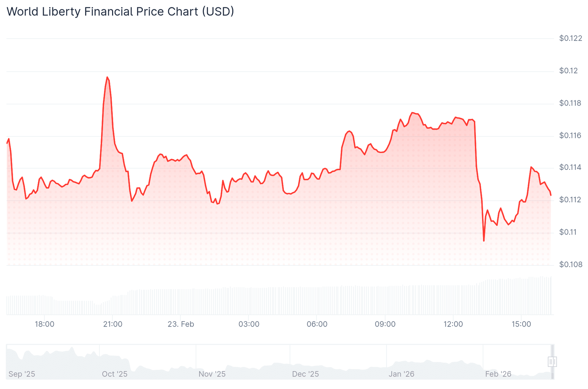The width and height of the screenshot is (588, 389).
Task: Click the navigator range handle icon
Action: [552, 362]
